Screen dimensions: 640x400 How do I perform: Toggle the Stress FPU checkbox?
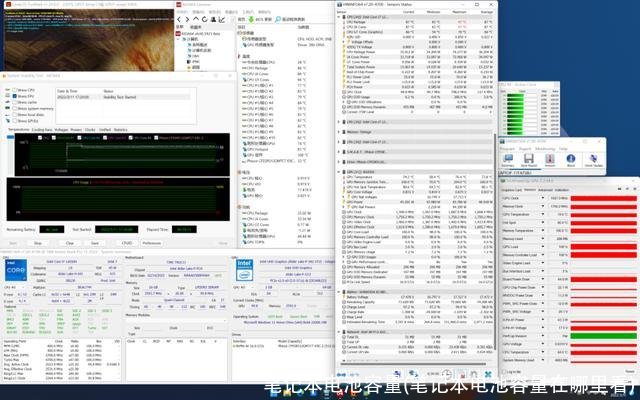12,95
